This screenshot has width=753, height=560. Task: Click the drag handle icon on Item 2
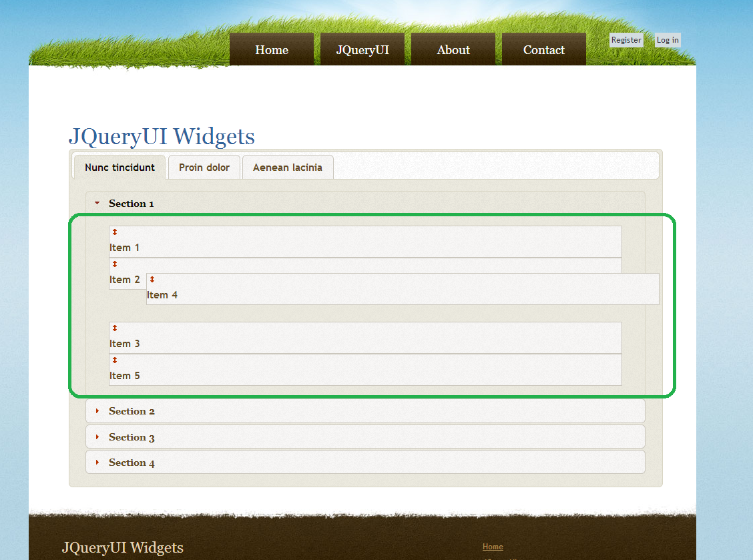[115, 264]
